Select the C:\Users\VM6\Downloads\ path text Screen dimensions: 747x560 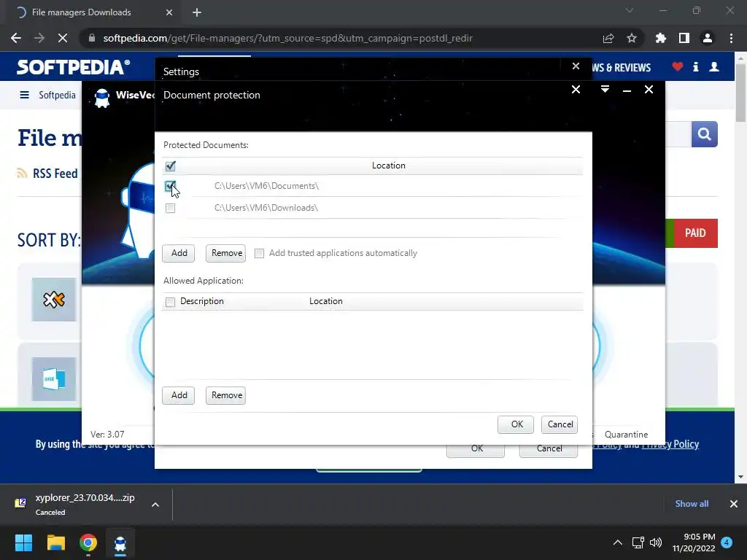266,208
